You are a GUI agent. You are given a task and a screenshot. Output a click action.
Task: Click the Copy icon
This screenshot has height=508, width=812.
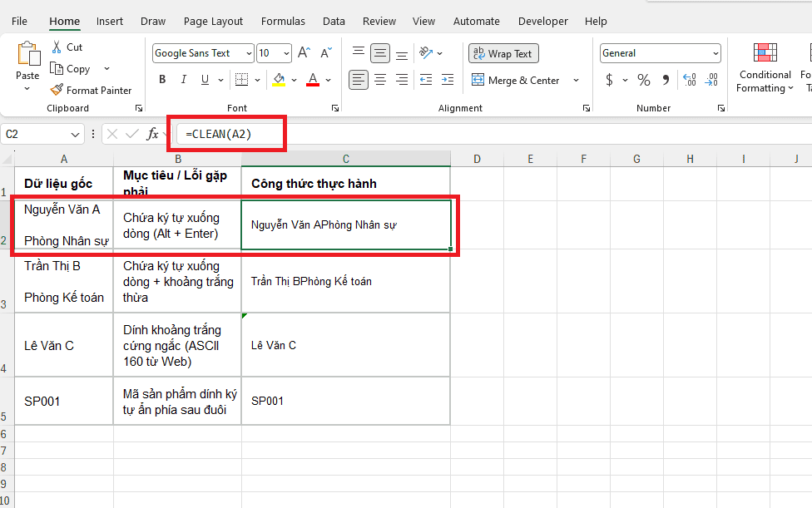[x=57, y=68]
